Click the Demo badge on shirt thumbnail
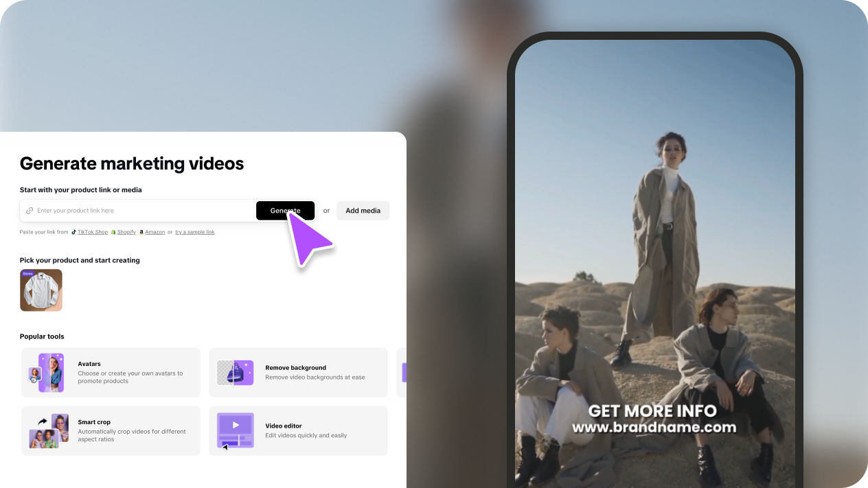Image resolution: width=868 pixels, height=488 pixels. [x=27, y=273]
